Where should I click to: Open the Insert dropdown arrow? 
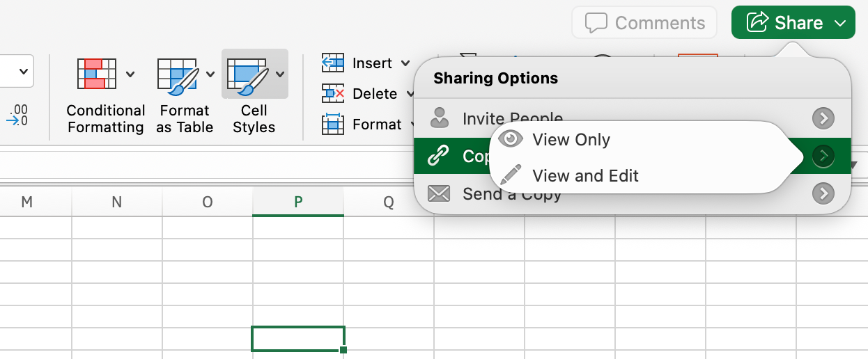coord(405,63)
